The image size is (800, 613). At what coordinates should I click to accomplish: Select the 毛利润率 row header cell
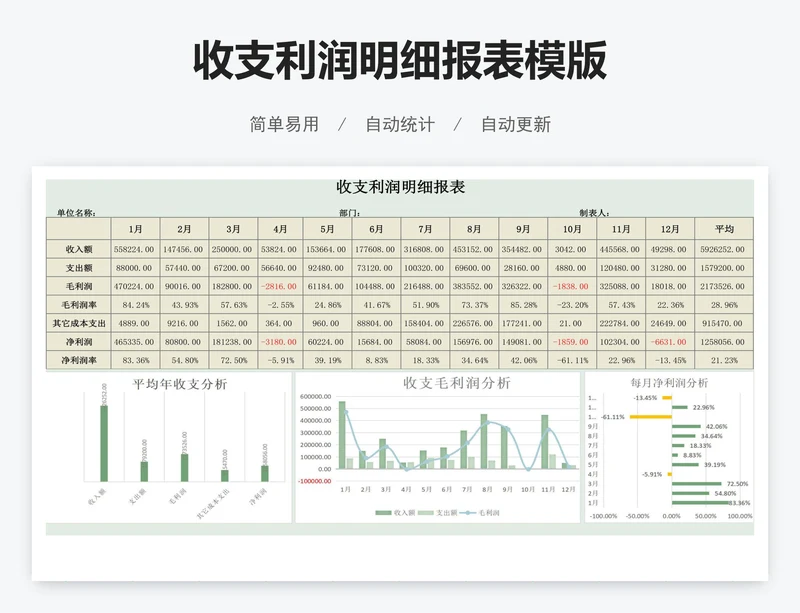[x=79, y=305]
